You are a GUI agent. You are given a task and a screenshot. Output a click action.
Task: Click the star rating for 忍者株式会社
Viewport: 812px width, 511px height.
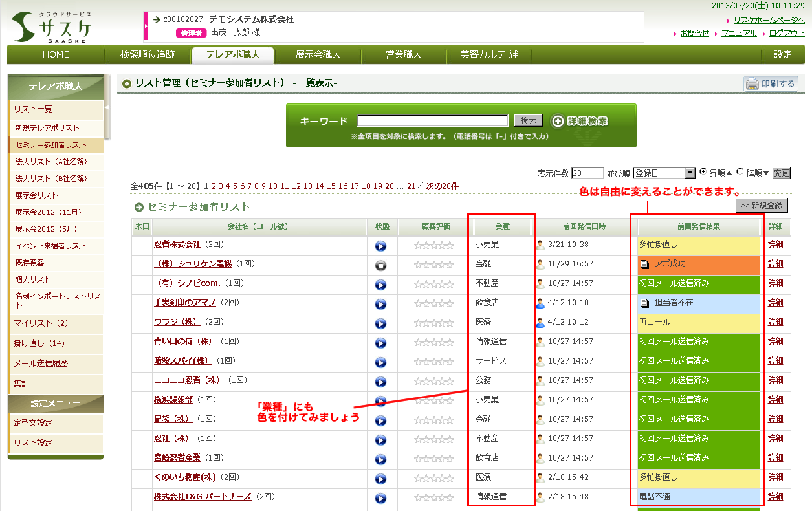click(434, 246)
